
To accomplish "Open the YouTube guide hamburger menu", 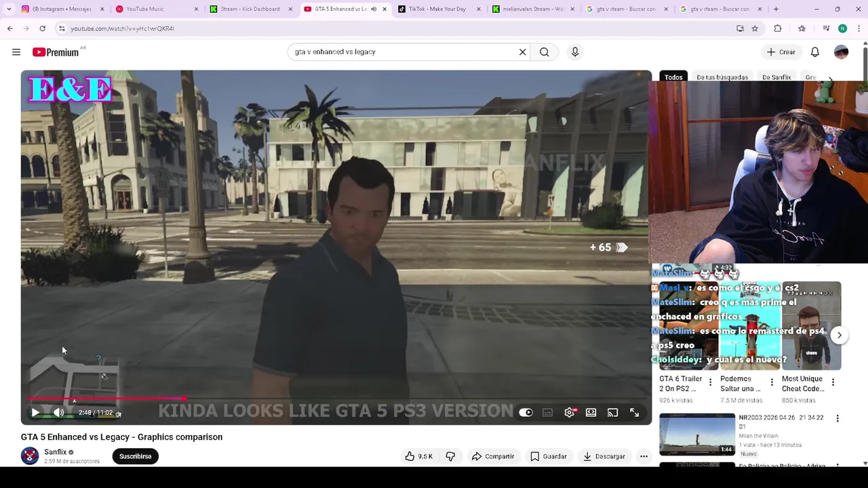I will click(16, 52).
